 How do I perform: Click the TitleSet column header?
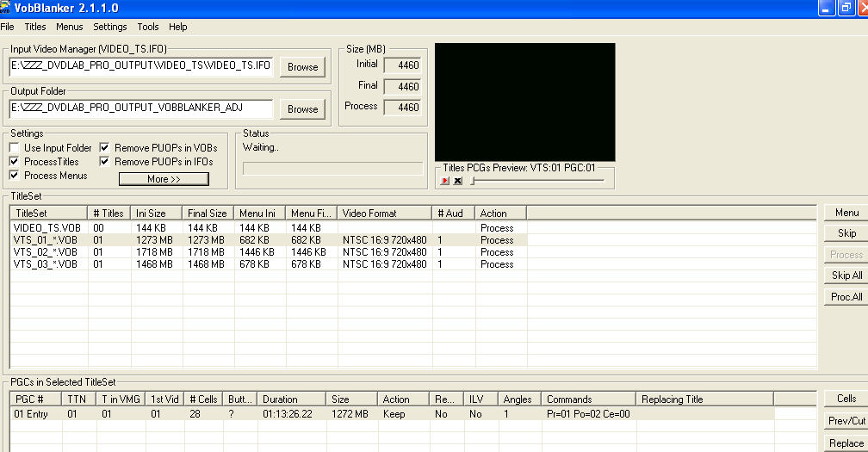tap(49, 213)
